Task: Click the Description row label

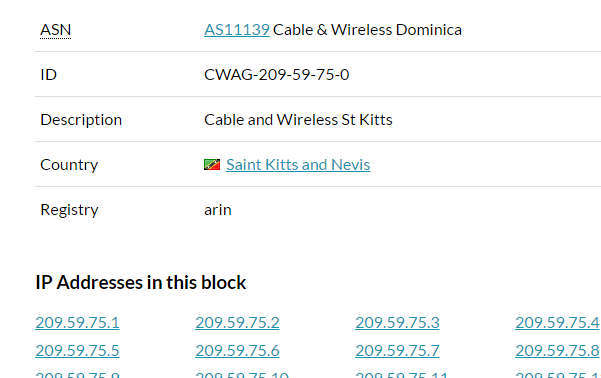Action: tap(81, 120)
